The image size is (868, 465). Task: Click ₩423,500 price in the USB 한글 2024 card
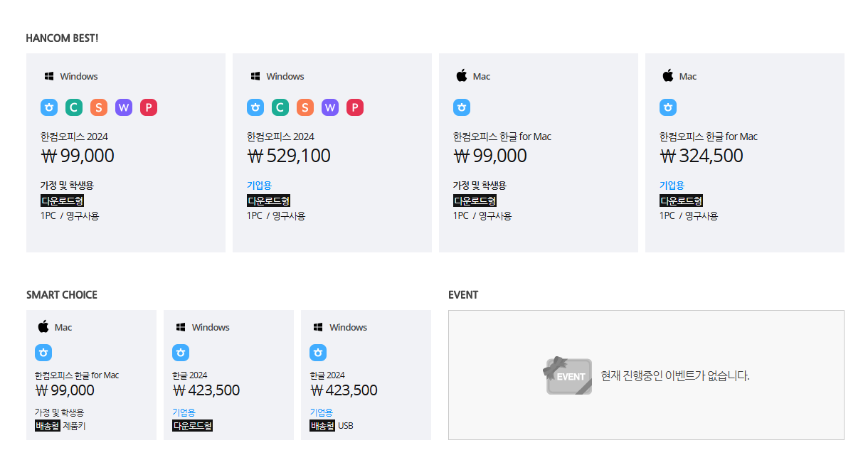344,390
